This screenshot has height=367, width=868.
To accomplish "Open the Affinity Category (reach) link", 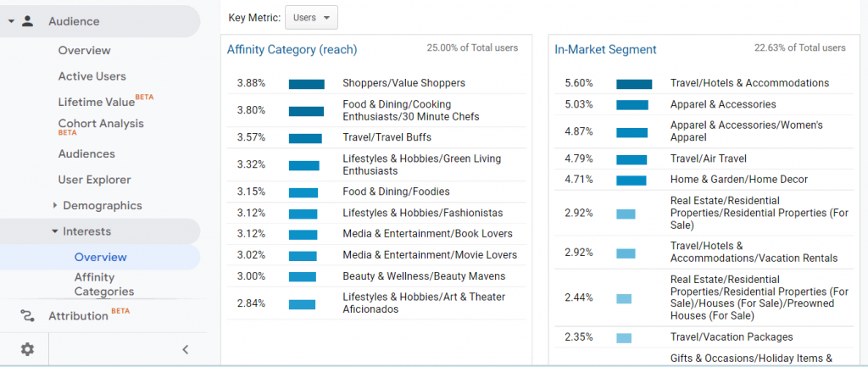I will click(x=292, y=49).
